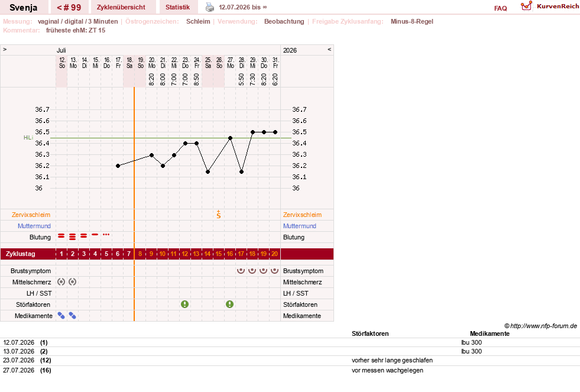
Task: Select the bleeding symbol on cycle day 3
Action: (84, 235)
